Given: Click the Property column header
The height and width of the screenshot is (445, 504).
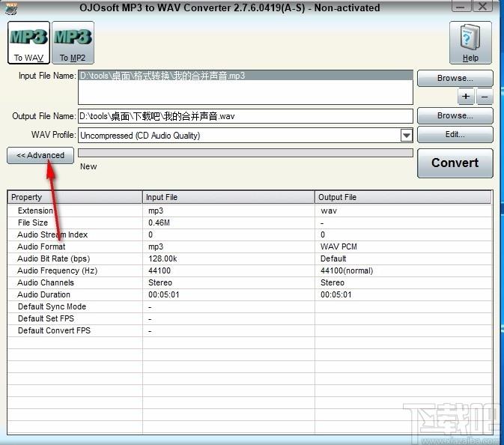Looking at the screenshot, I should (75, 197).
